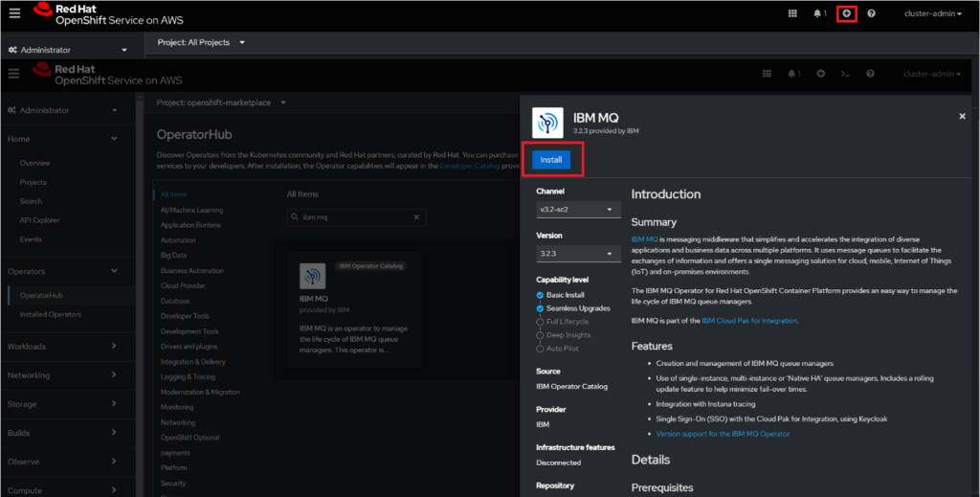Click the Full Lifecycle capability circle
The image size is (980, 497).
(540, 322)
